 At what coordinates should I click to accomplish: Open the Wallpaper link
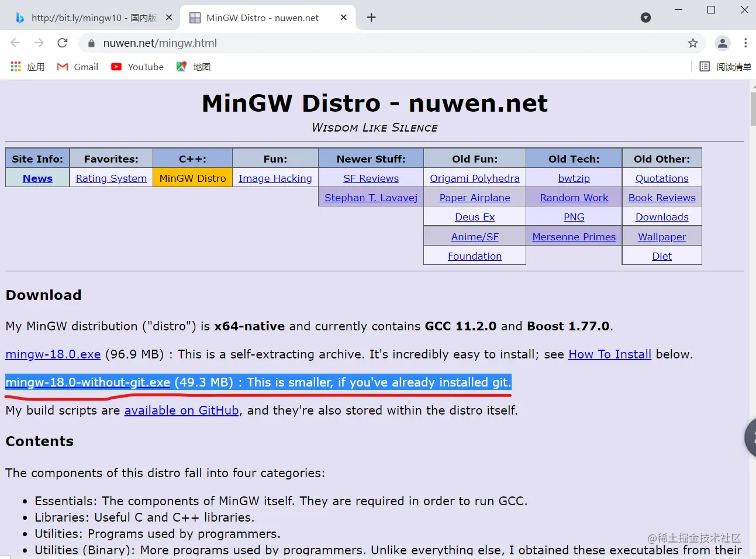pos(662,237)
